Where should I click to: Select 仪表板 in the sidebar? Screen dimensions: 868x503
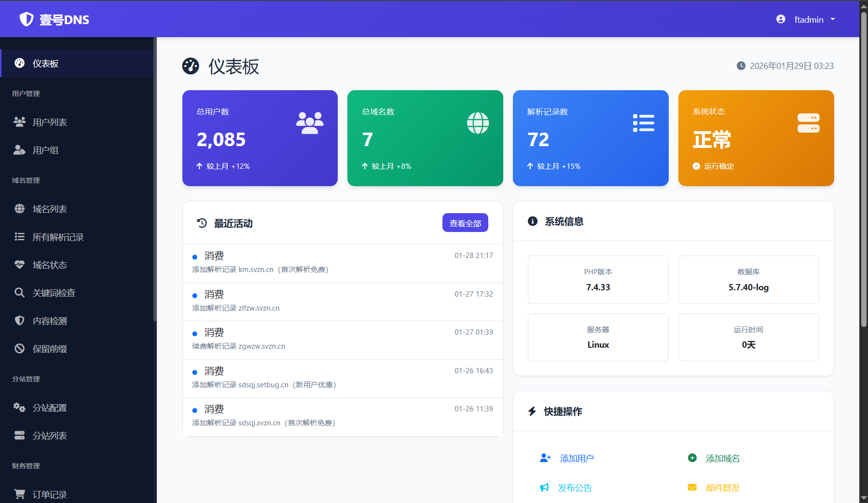45,63
